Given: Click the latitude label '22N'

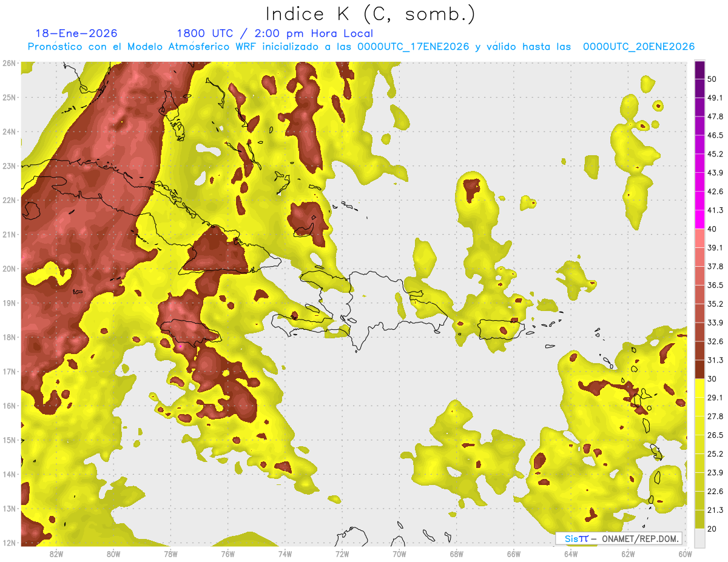Looking at the screenshot, I should 9,200.
